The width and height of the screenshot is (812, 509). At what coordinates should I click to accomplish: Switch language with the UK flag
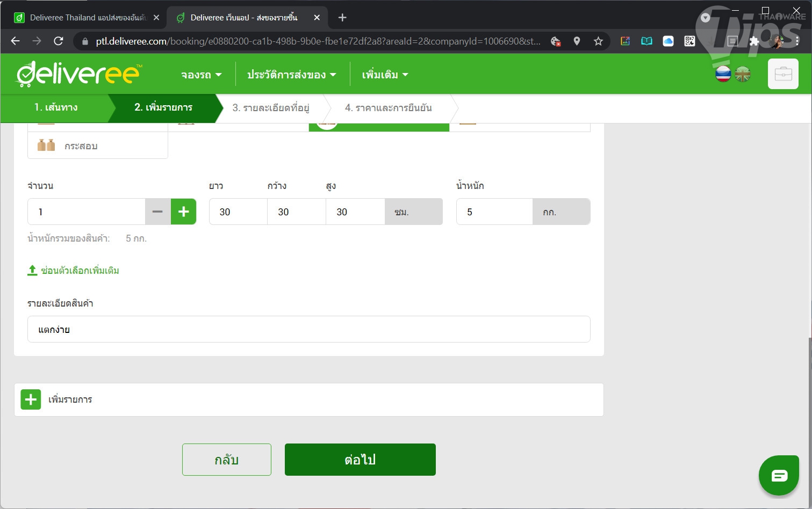pyautogui.click(x=743, y=74)
